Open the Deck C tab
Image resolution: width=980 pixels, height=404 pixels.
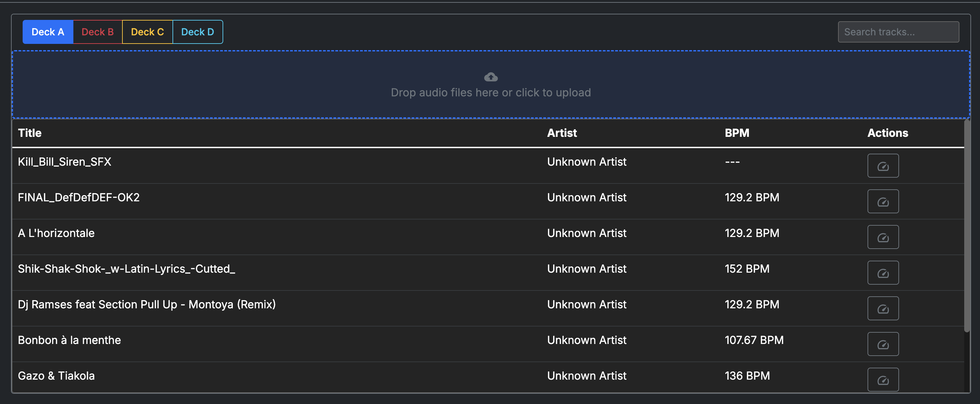(x=147, y=32)
